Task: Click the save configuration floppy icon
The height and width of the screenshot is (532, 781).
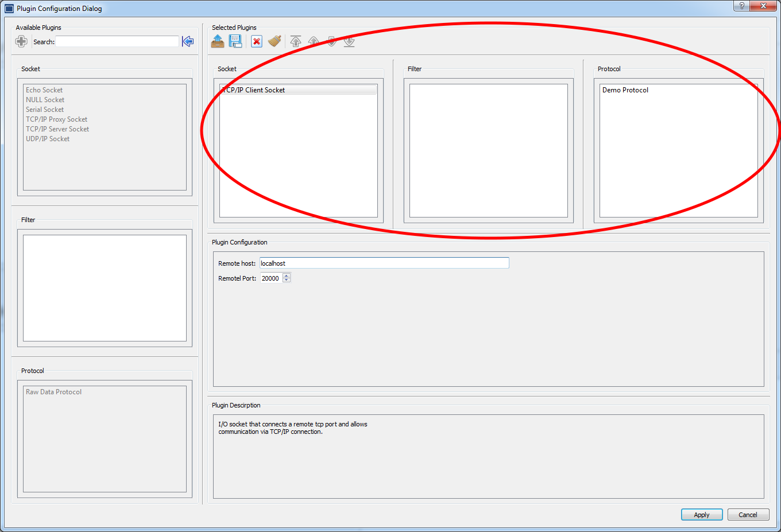Action: click(235, 41)
